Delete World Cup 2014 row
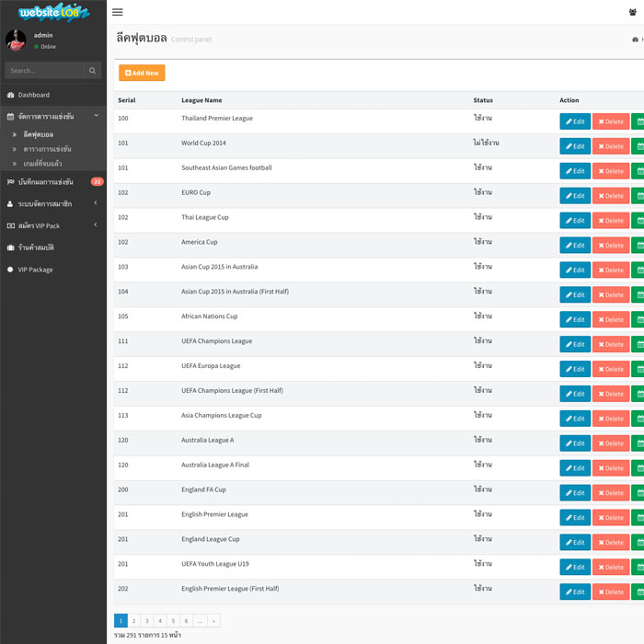 tap(611, 146)
